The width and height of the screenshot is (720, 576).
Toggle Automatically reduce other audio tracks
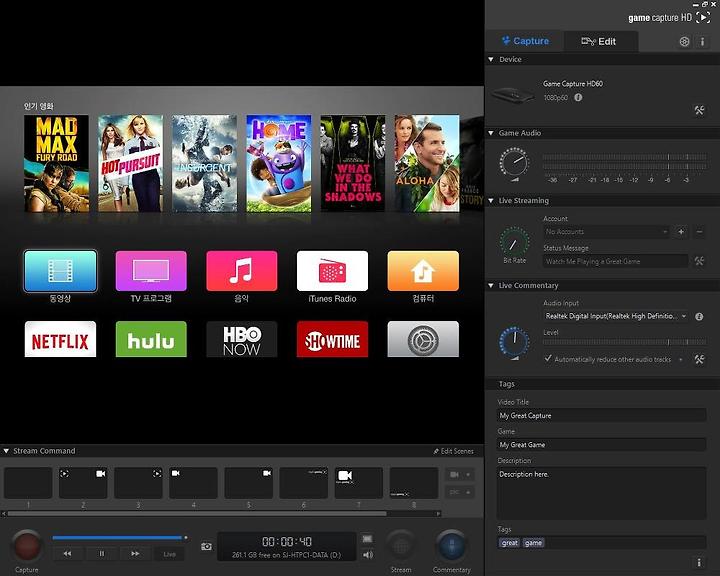coord(547,358)
